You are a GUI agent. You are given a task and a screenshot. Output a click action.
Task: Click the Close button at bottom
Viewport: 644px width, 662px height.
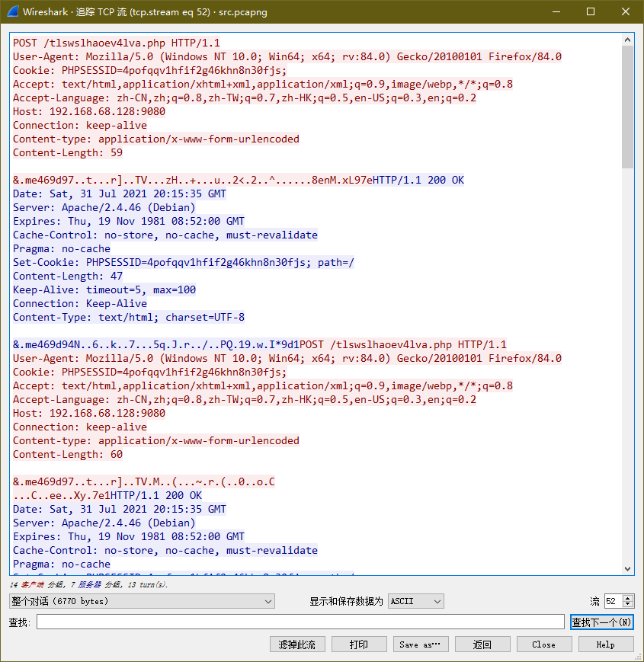click(x=544, y=644)
